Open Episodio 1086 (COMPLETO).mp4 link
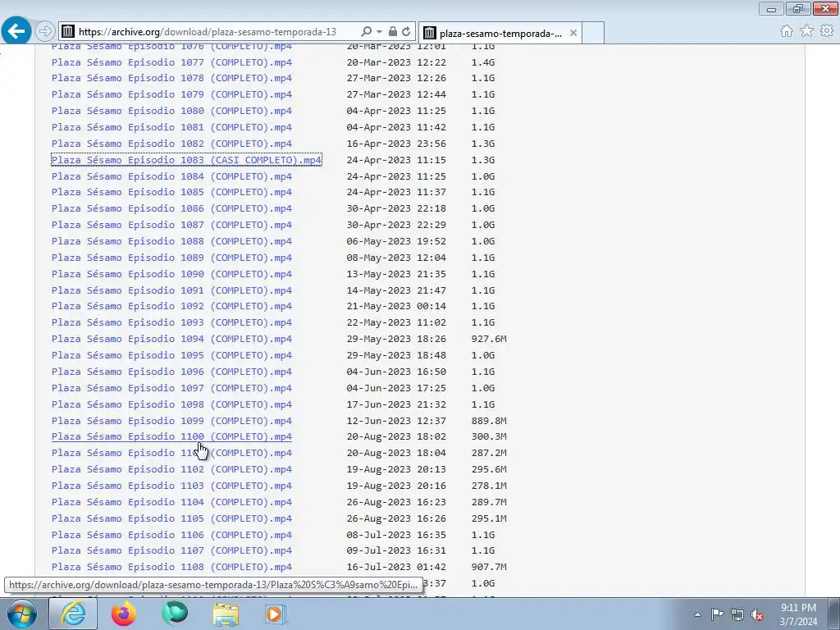 [x=171, y=208]
